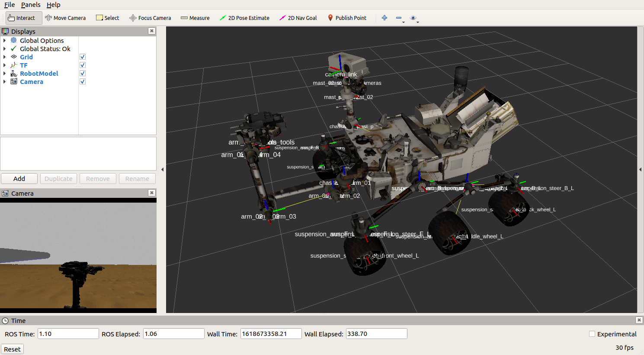Click the 30 fps status text
Image resolution: width=644 pixels, height=355 pixels.
click(x=625, y=347)
